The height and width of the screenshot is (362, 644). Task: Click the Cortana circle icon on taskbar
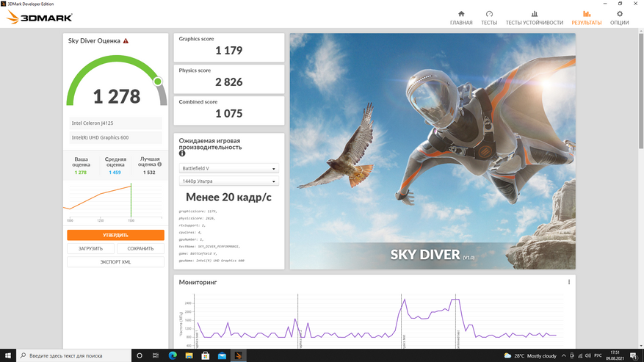[x=140, y=355]
